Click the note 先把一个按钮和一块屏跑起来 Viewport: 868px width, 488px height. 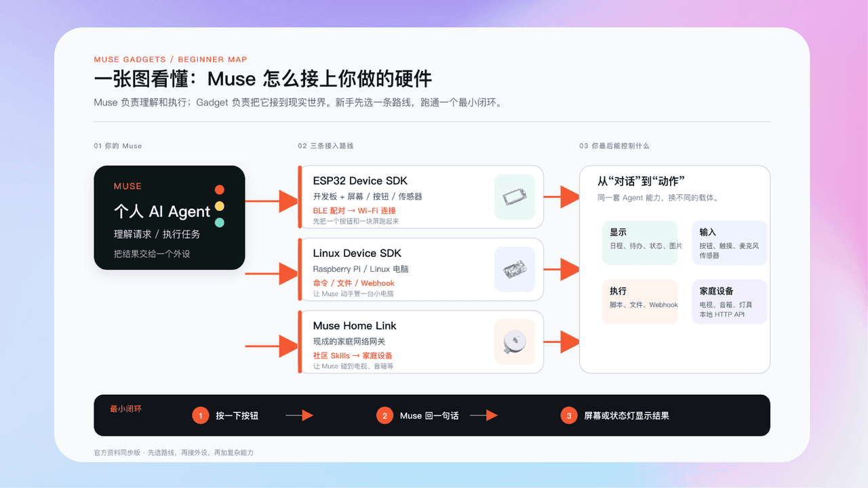(356, 222)
